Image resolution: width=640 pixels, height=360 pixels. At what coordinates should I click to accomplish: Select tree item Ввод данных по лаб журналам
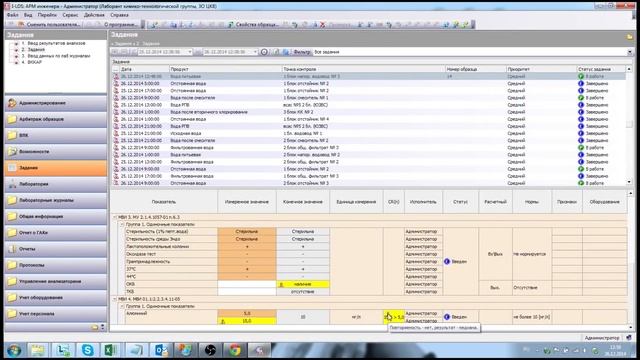[56, 56]
